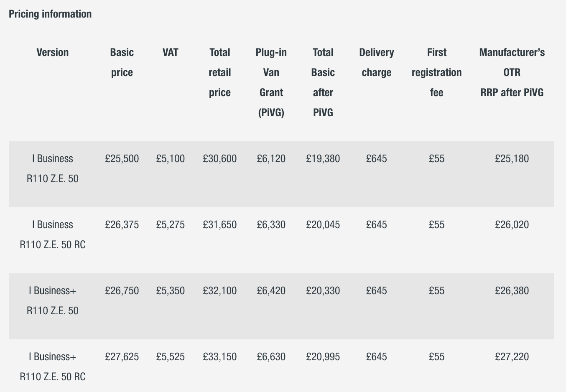Click the £25,500 basic price cell

tap(122, 159)
